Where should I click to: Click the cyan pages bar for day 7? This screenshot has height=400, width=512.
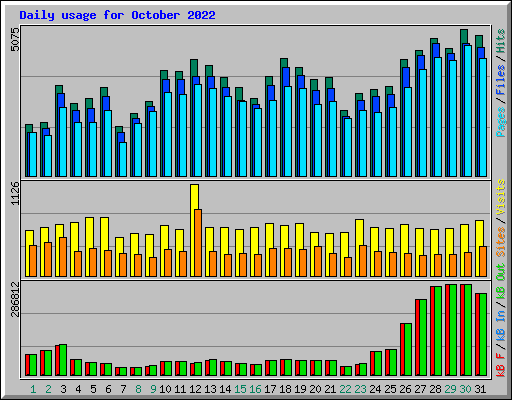click(x=123, y=159)
